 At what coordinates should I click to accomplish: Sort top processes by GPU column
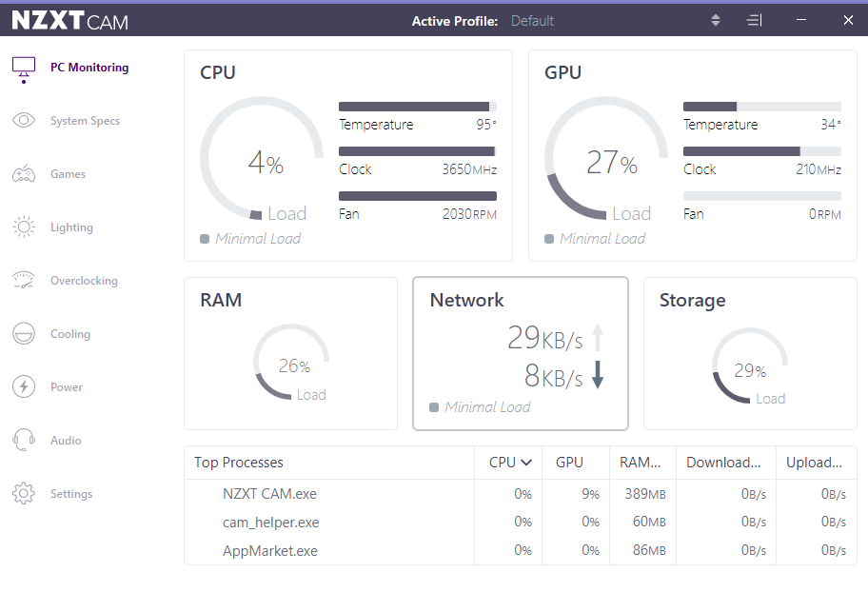[x=569, y=463]
